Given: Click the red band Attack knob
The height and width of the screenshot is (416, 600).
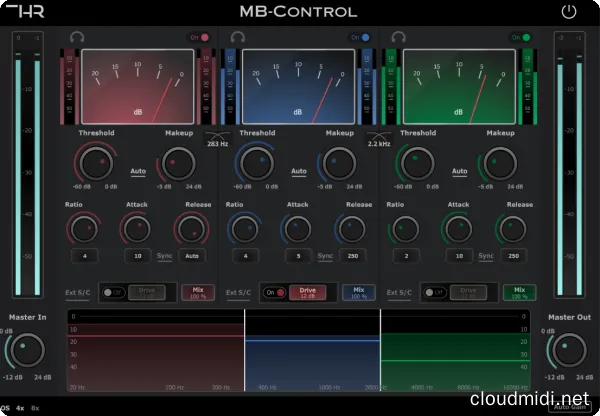Looking at the screenshot, I should (137, 229).
